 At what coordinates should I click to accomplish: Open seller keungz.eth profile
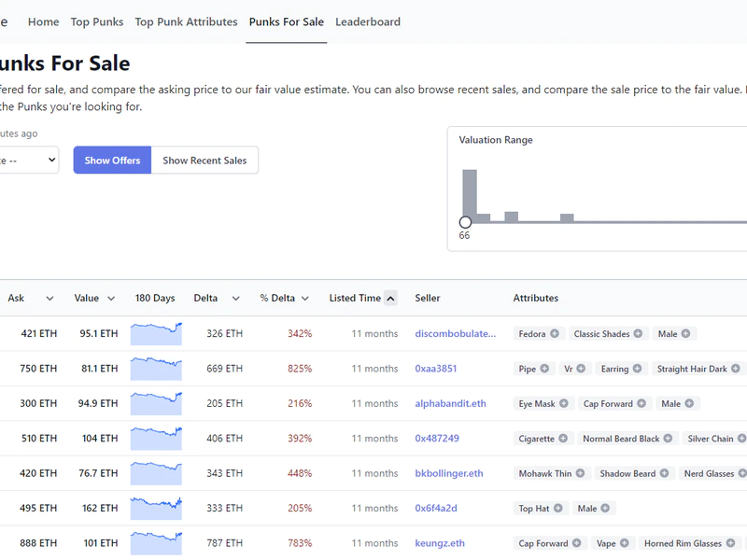pyautogui.click(x=440, y=543)
